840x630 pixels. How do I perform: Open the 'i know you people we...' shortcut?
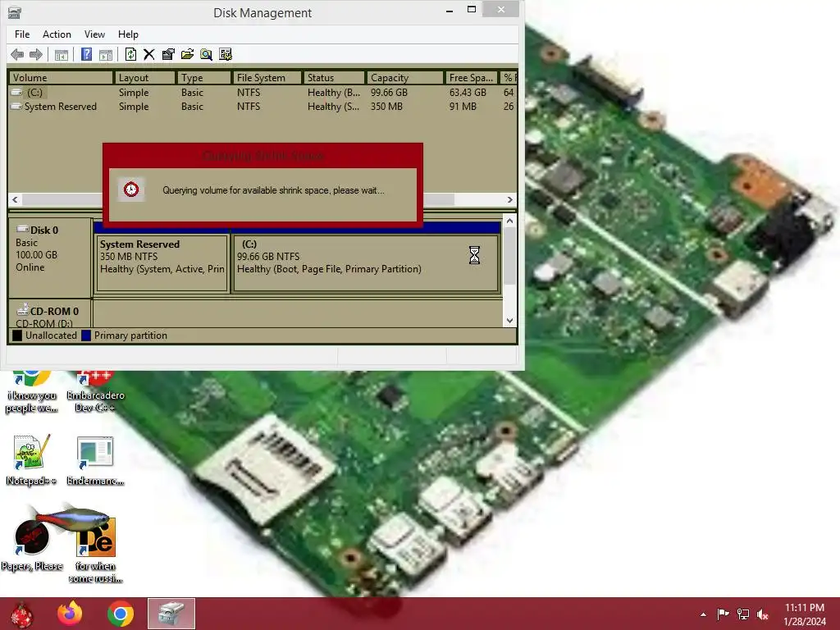[x=31, y=391]
